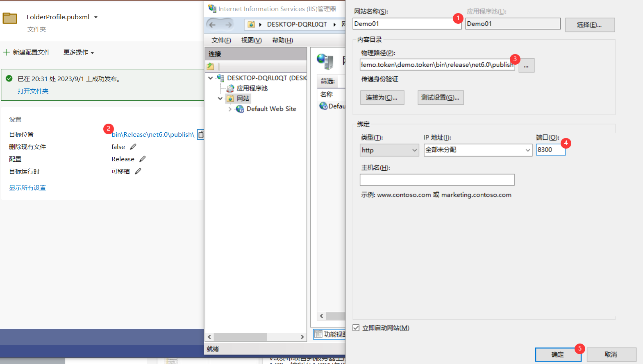This screenshot has height=364, width=643.
Task: Click the 取消 button
Action: [611, 355]
